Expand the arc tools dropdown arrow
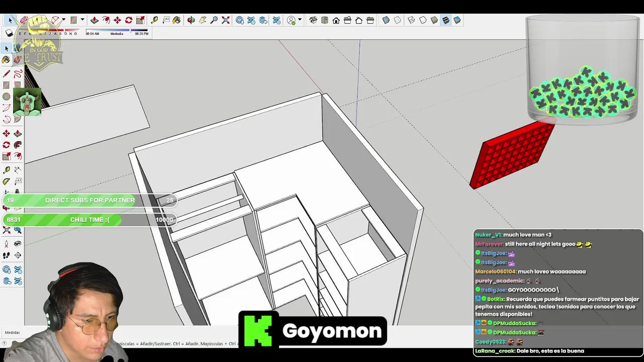The height and width of the screenshot is (362, 644). pyautogui.click(x=63, y=20)
